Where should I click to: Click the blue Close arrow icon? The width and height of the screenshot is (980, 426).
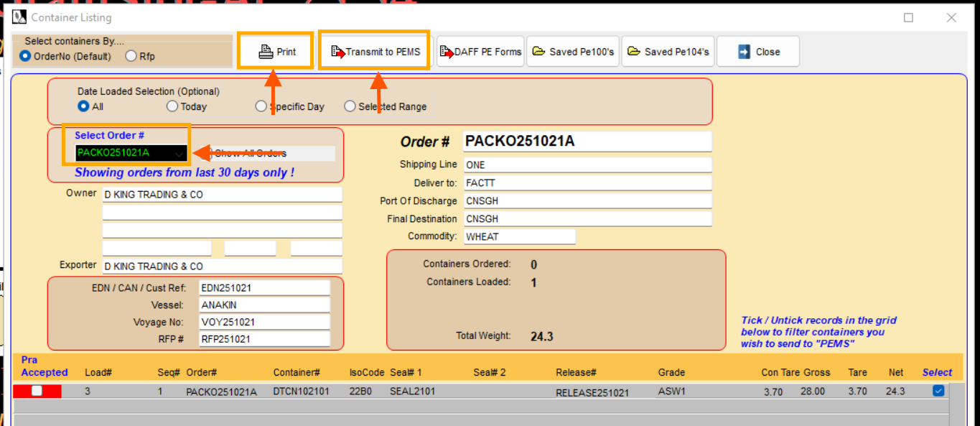click(x=744, y=52)
